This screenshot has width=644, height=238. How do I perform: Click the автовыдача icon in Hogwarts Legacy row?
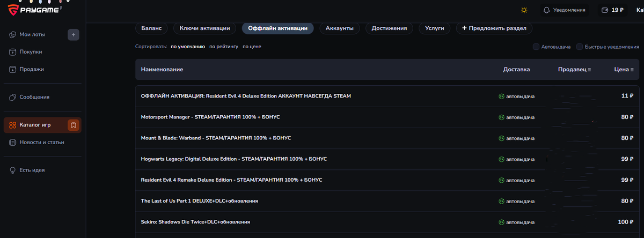point(501,159)
